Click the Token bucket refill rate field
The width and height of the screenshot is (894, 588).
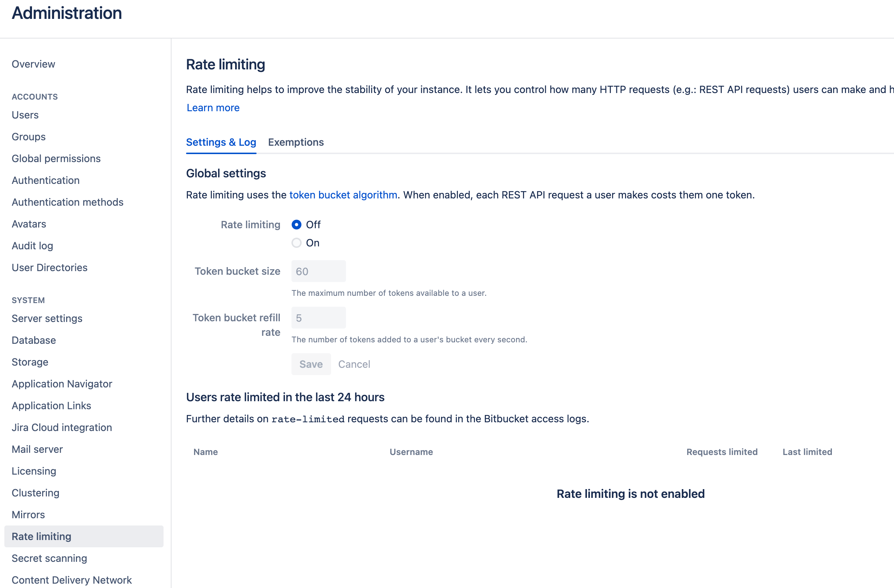[x=318, y=318]
